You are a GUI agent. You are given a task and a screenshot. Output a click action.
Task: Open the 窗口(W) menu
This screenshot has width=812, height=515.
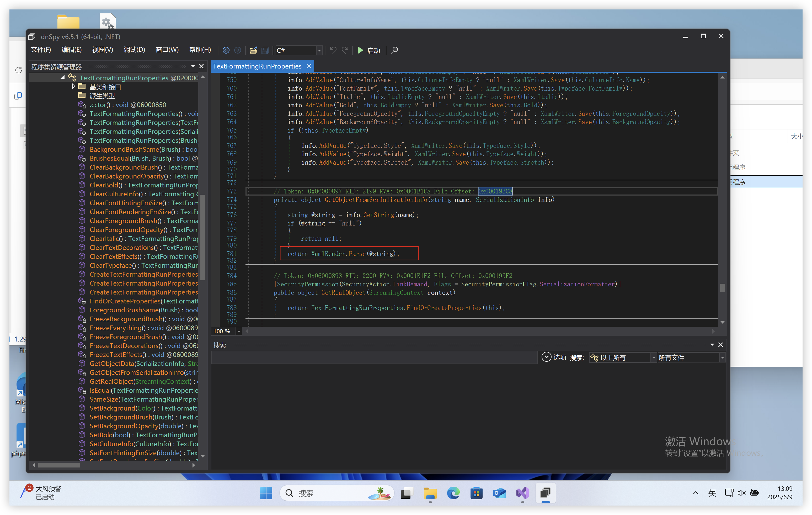167,50
